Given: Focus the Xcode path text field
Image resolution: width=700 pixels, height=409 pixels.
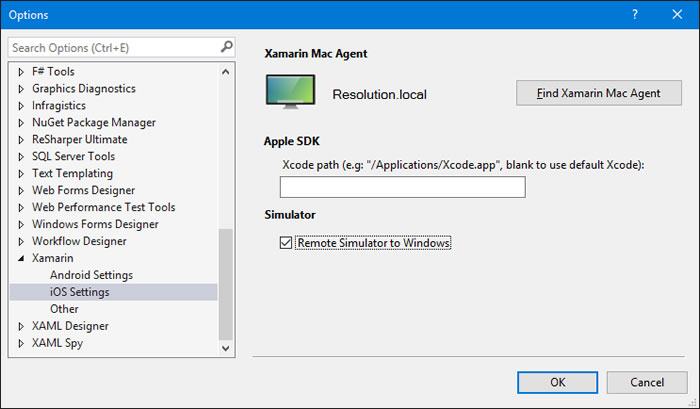Looking at the screenshot, I should [x=403, y=187].
